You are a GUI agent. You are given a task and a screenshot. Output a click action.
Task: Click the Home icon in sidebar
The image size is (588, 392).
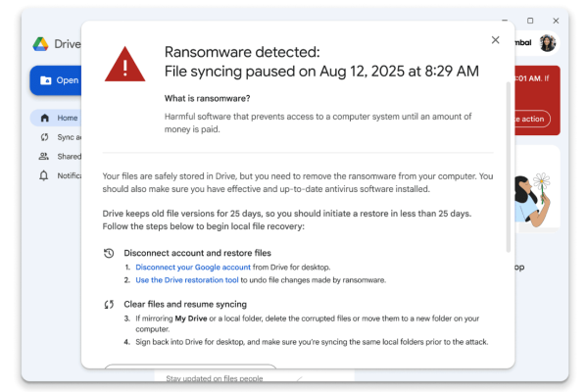(44, 118)
